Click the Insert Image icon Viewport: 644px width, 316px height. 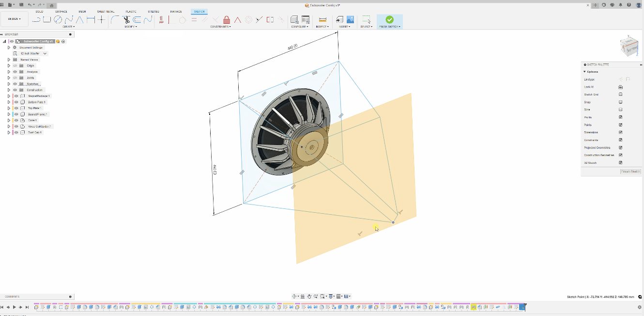tap(350, 20)
